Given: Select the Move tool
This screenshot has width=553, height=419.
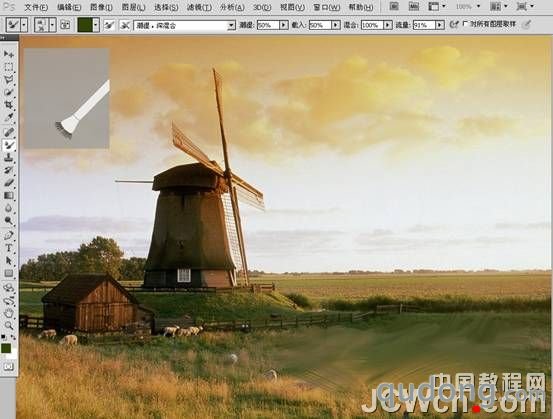Looking at the screenshot, I should (8, 54).
